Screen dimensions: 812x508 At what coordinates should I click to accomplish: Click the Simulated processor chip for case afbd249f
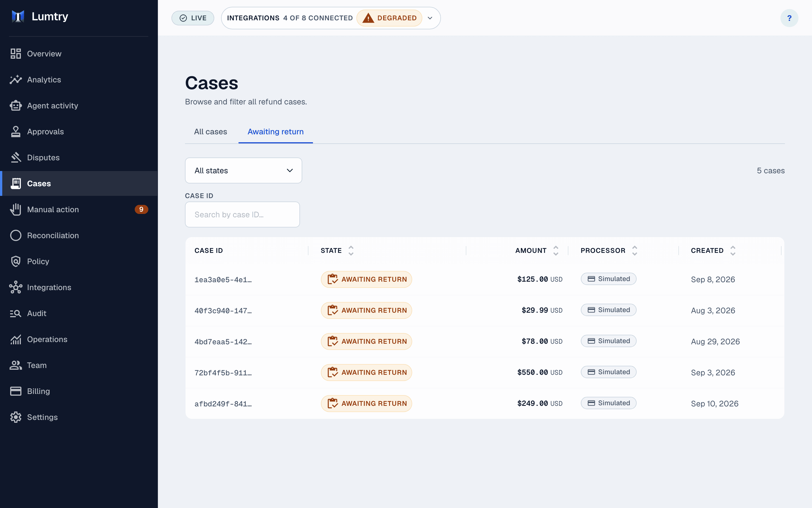click(x=609, y=403)
